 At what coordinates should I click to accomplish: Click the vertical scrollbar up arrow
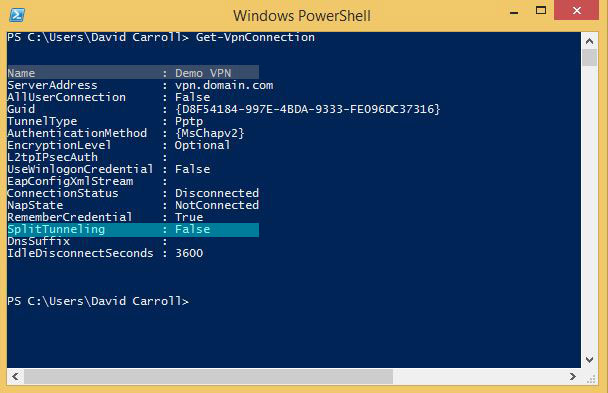click(x=589, y=41)
